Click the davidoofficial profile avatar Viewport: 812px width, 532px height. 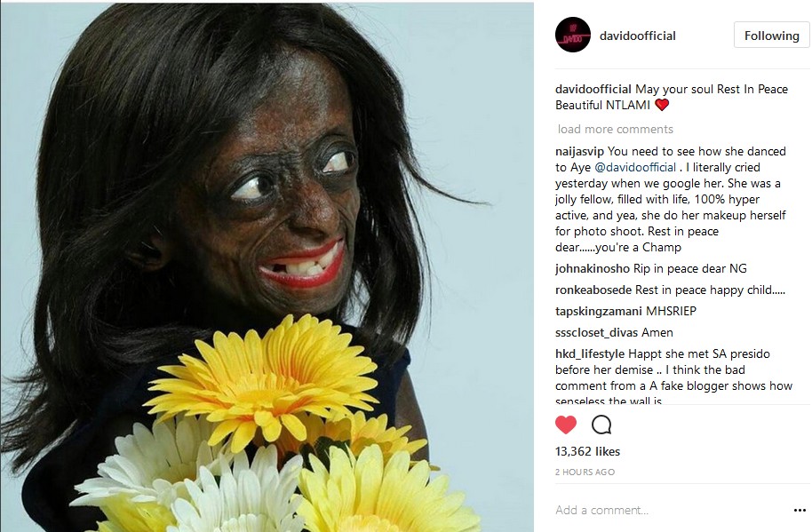point(573,35)
